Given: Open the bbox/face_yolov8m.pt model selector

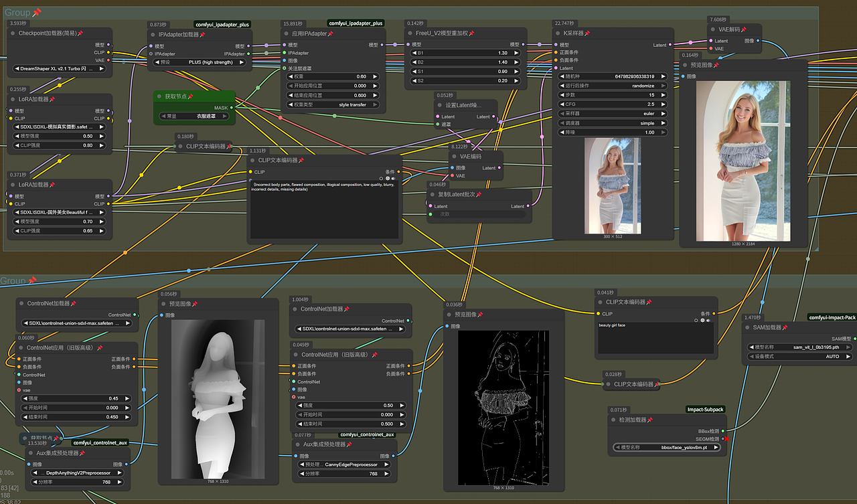Looking at the screenshot, I should pyautogui.click(x=668, y=446).
